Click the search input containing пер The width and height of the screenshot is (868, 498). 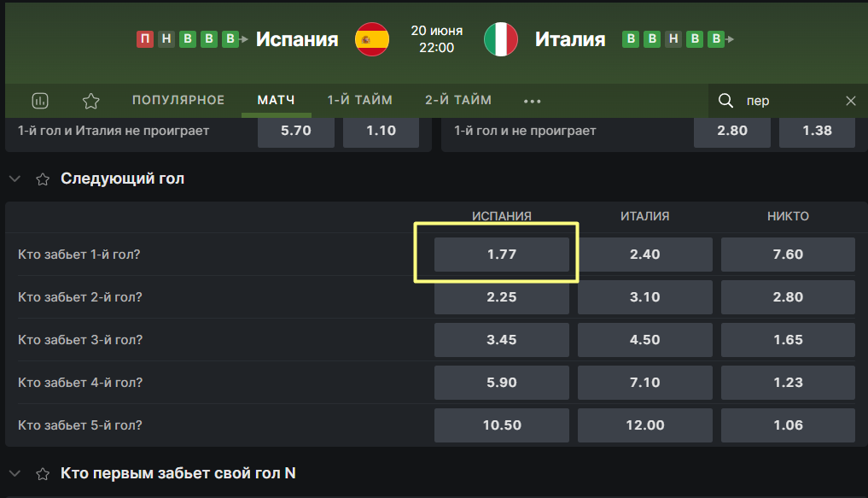click(791, 101)
